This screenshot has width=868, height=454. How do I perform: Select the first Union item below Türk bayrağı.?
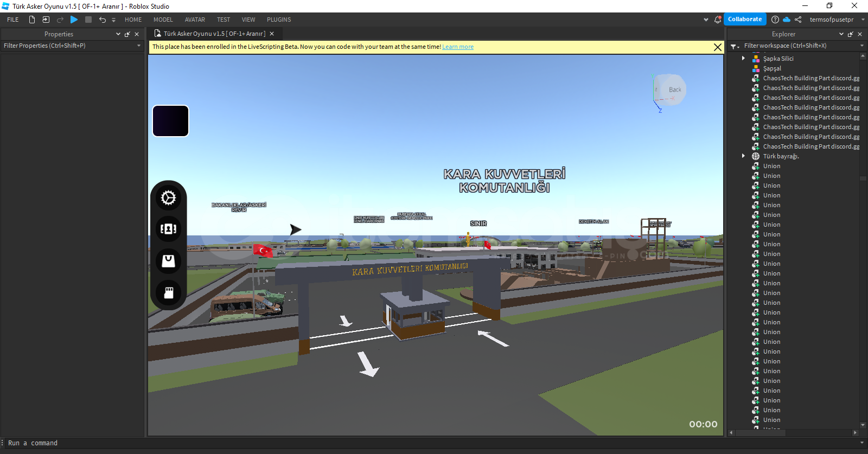[771, 166]
